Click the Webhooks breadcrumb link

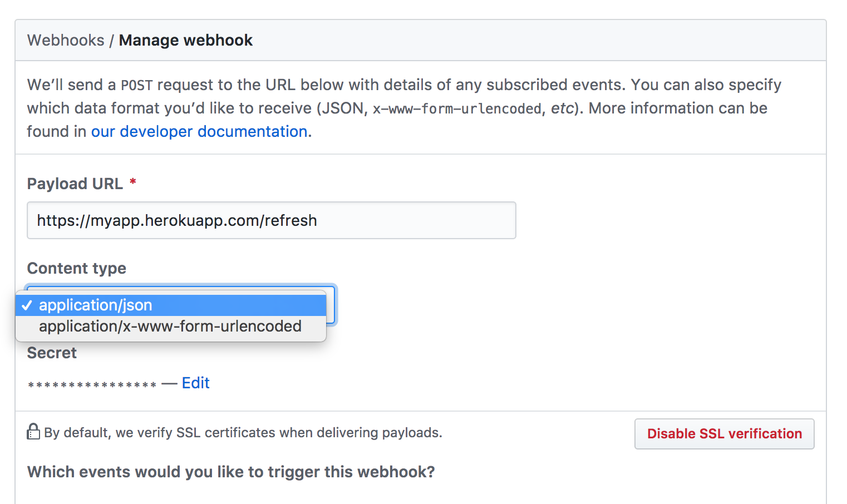coord(66,41)
